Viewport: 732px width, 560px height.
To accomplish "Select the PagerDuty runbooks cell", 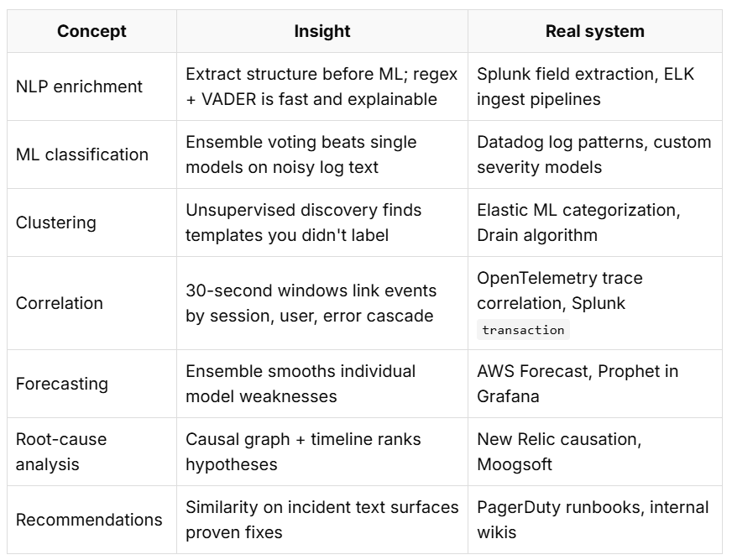I will click(595, 520).
